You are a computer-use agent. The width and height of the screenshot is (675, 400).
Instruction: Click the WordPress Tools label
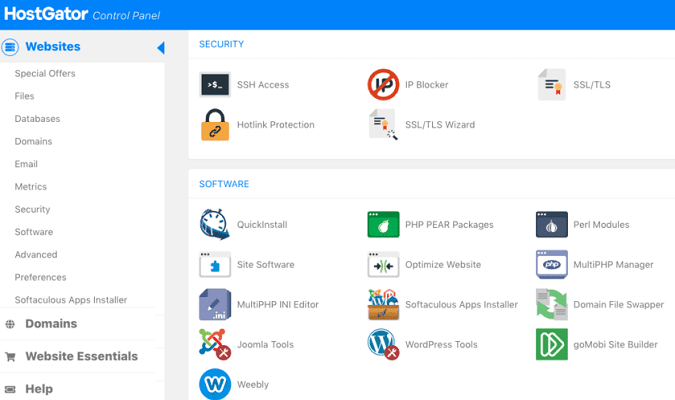tap(441, 345)
